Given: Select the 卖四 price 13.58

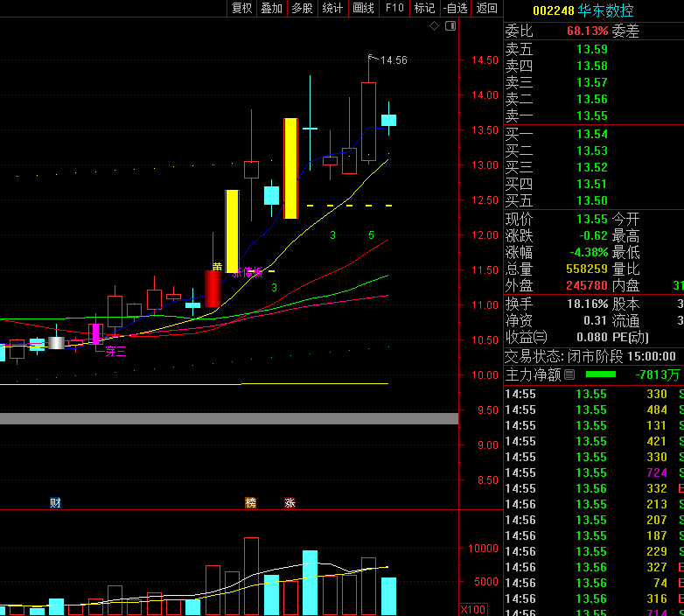Looking at the screenshot, I should [x=592, y=66].
